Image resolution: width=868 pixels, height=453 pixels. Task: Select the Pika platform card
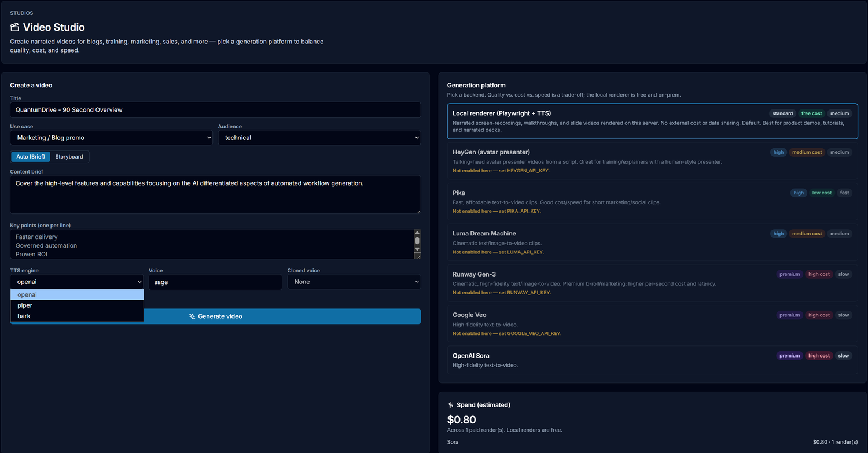pos(652,201)
